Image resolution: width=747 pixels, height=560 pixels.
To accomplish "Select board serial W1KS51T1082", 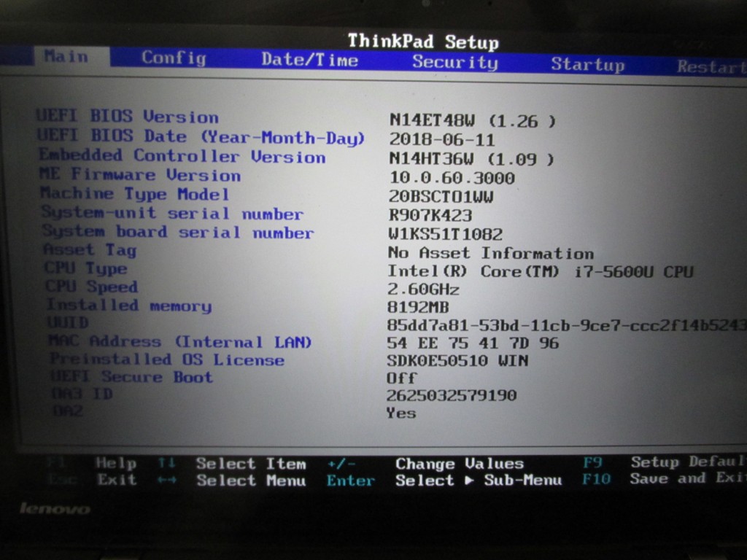I will (446, 234).
